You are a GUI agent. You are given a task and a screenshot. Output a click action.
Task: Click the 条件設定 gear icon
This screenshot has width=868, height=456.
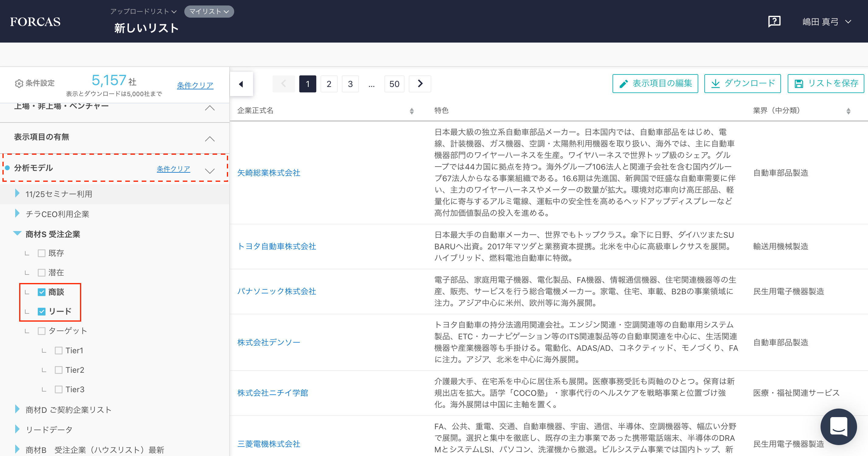[x=19, y=83]
